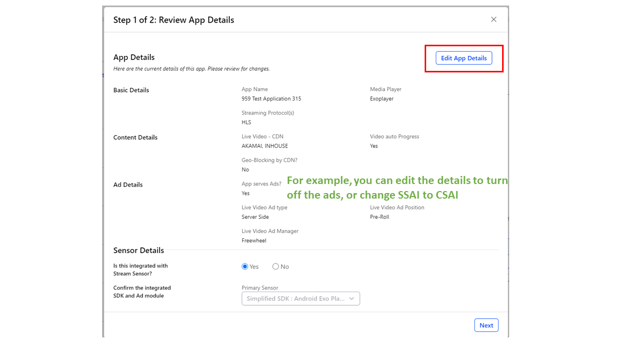Select the app name 959 Test Application 315
The width and height of the screenshot is (644, 362).
(271, 99)
